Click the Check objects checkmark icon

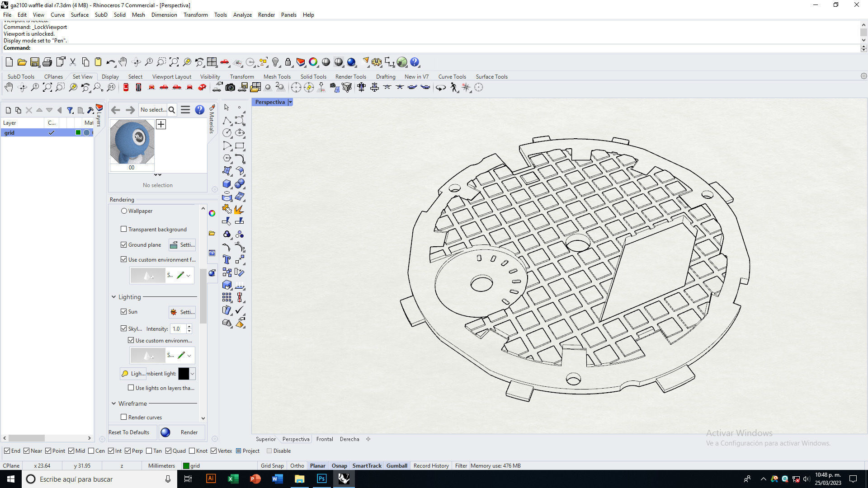240,310
